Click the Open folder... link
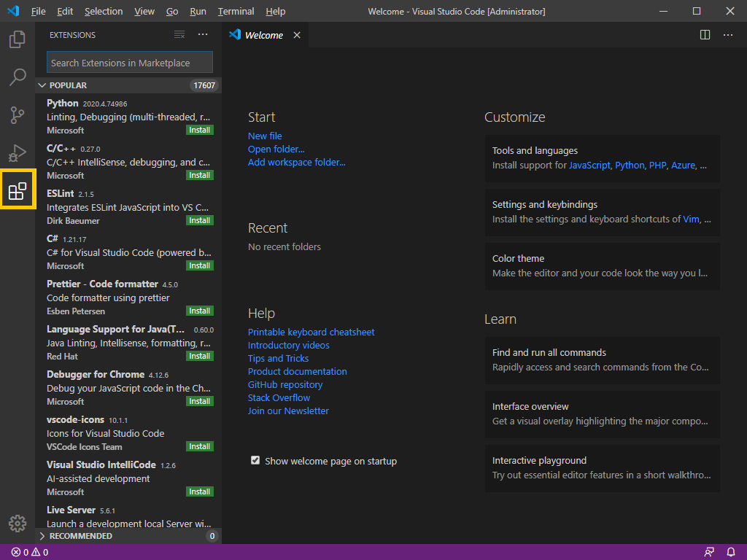The width and height of the screenshot is (747, 560). (276, 149)
